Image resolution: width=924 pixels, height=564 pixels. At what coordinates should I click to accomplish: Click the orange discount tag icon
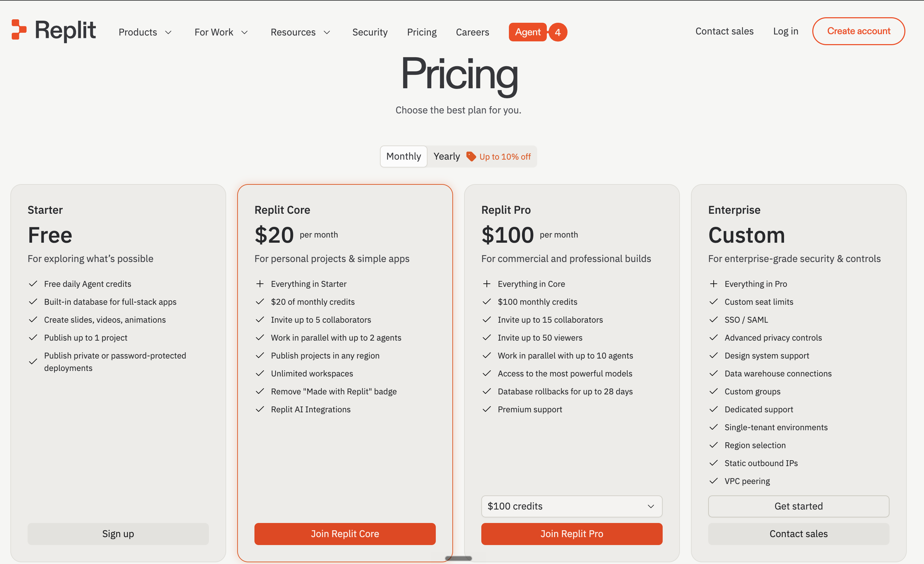(x=471, y=157)
